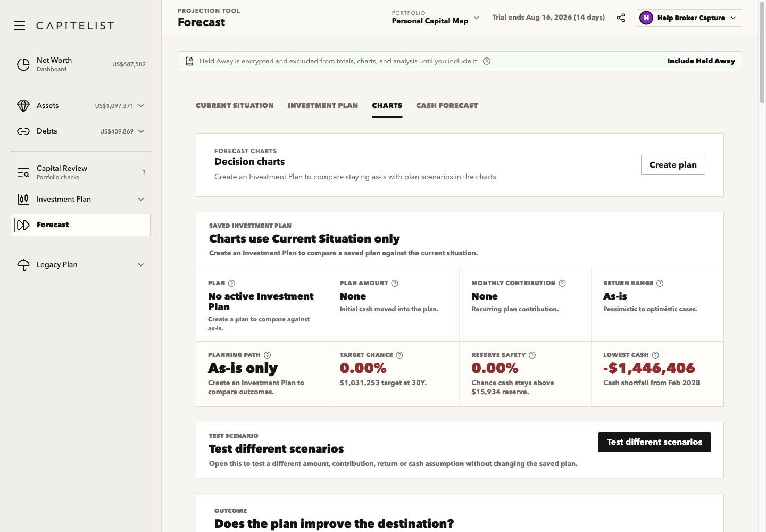Click the US$409,869 debts amount
Image resolution: width=766 pixels, height=532 pixels.
coord(116,131)
